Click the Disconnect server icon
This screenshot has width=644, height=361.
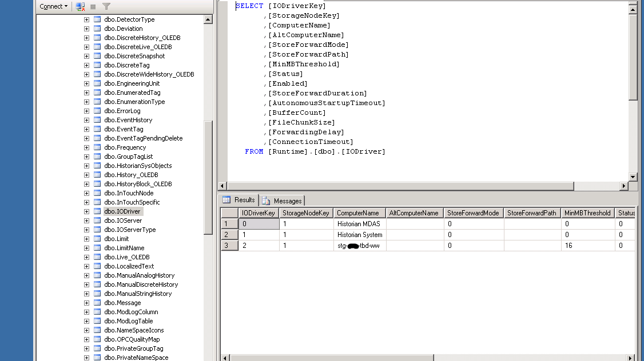click(x=80, y=6)
